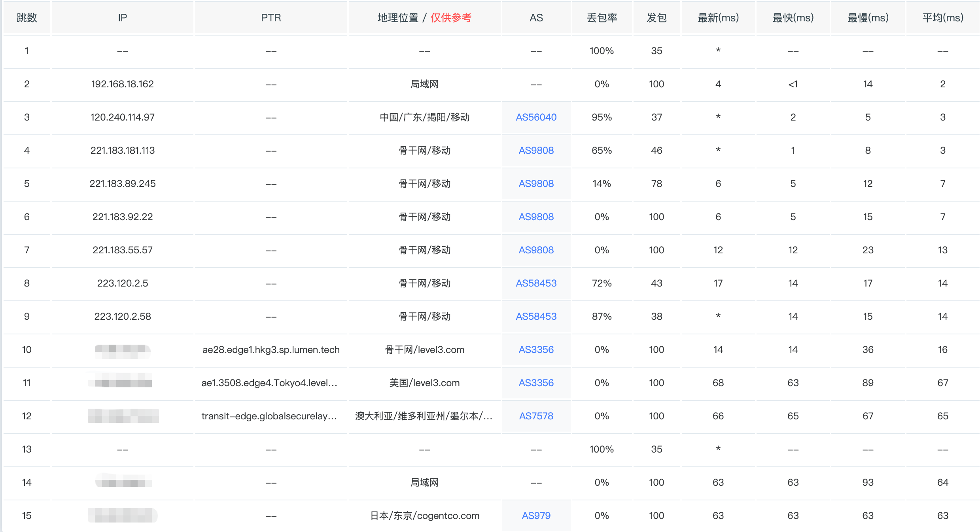Click AS9808 link in hop 4 row
The width and height of the screenshot is (980, 532).
pos(536,151)
